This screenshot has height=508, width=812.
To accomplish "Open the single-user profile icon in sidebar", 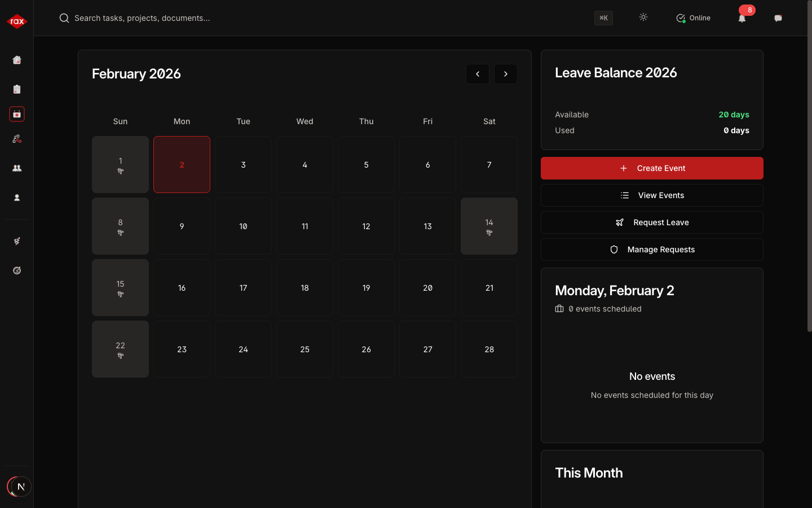I will pyautogui.click(x=17, y=198).
